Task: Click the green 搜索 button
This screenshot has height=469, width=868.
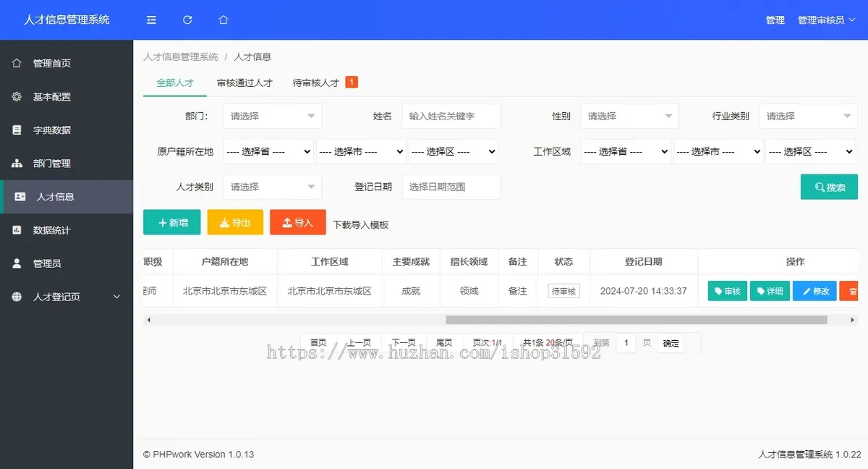Action: [x=829, y=187]
